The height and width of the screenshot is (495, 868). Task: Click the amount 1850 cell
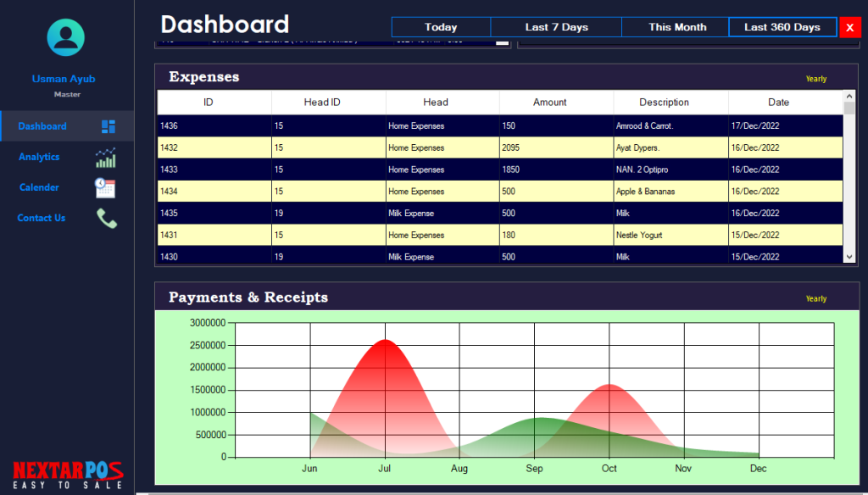[556, 170]
